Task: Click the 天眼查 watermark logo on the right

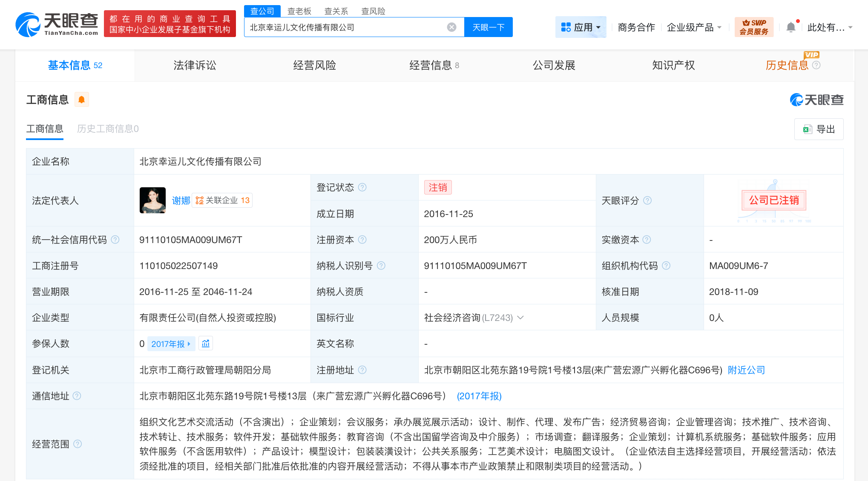Action: [816, 99]
